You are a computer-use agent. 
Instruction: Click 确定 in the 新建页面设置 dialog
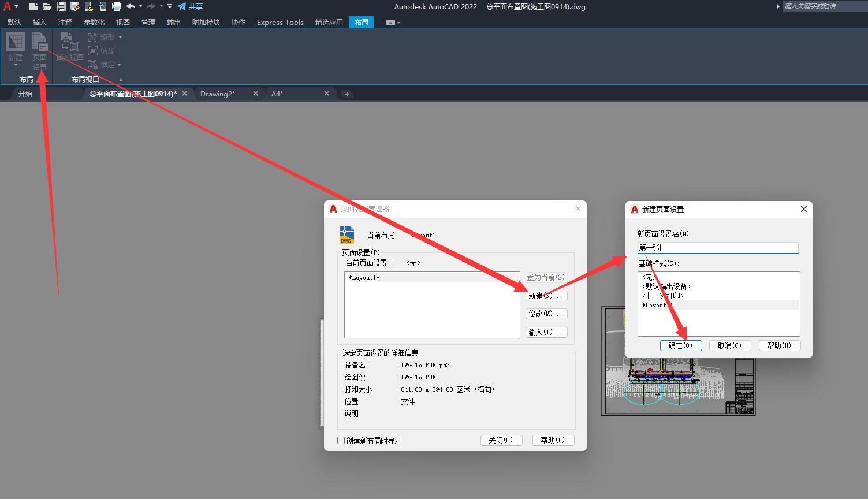[681, 345]
